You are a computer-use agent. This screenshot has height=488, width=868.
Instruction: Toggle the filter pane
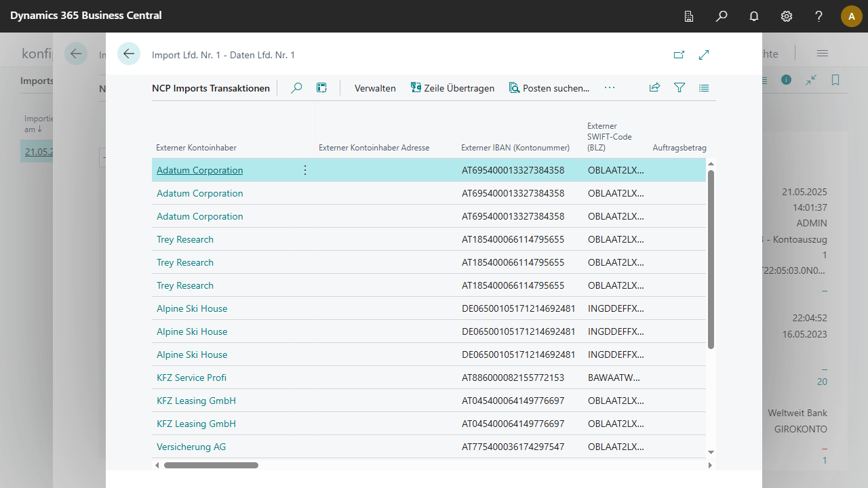pyautogui.click(x=679, y=88)
